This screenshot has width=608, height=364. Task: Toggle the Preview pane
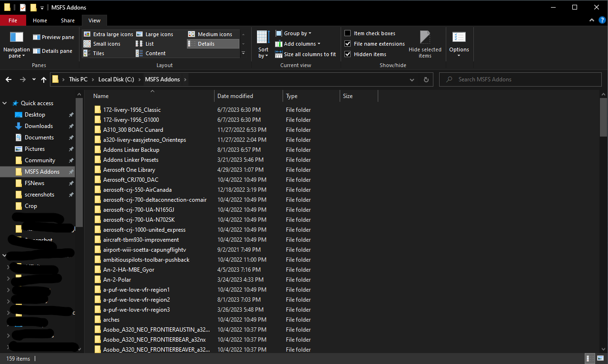click(53, 37)
